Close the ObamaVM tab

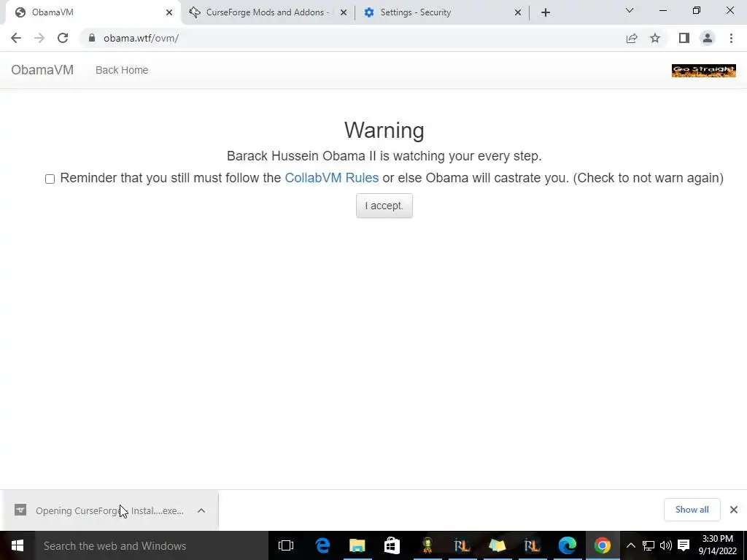tap(169, 12)
